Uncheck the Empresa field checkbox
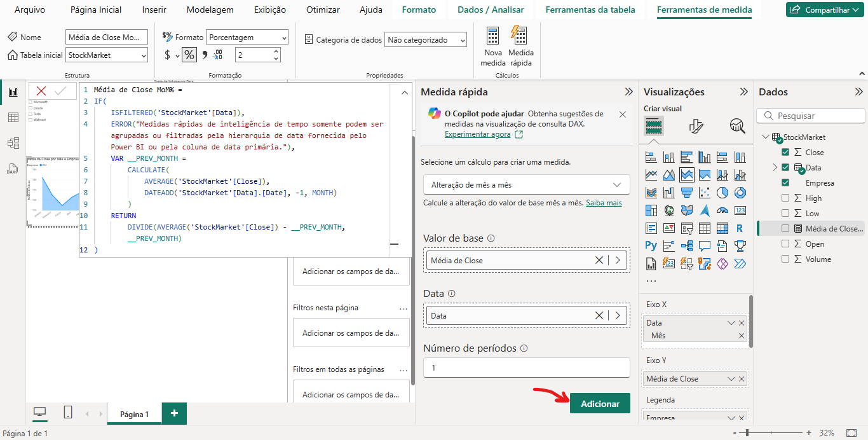868x440 pixels. [785, 182]
